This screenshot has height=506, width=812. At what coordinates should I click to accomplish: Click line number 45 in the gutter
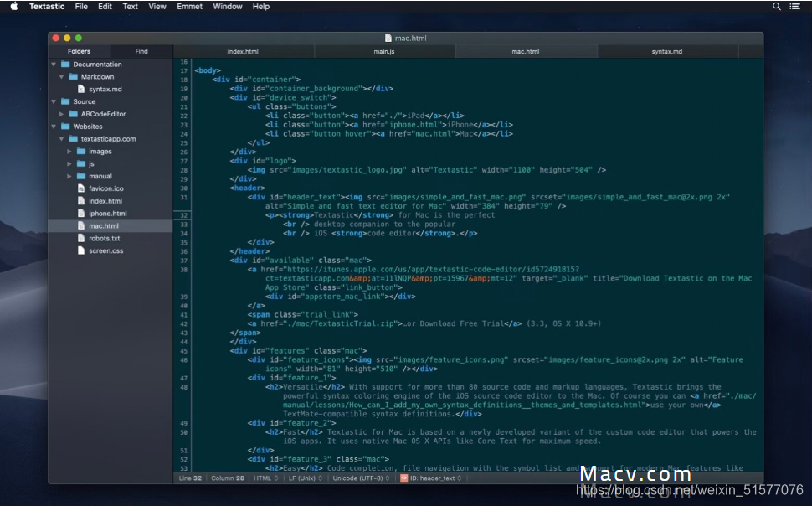tap(184, 351)
